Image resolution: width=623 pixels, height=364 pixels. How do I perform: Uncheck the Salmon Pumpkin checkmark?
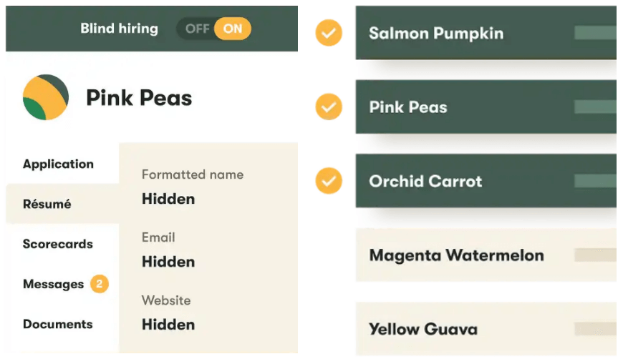329,33
